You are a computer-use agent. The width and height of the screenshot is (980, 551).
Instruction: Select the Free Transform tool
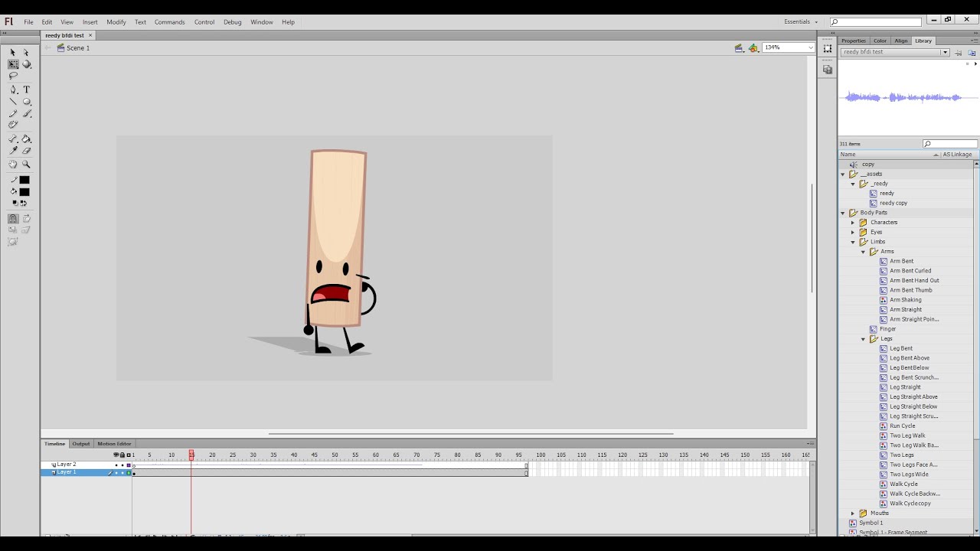[x=13, y=64]
